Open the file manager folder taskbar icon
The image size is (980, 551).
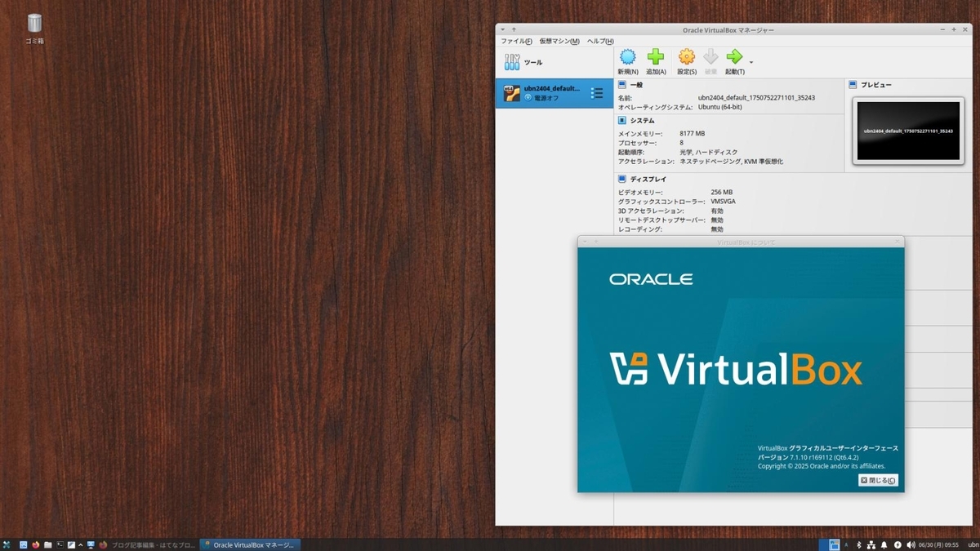click(47, 544)
